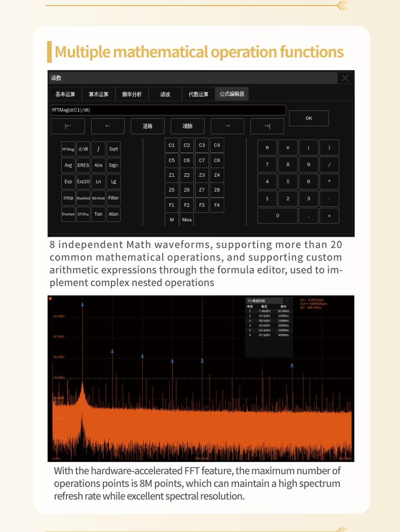Insert the d/dt derivative function
This screenshot has height=532, width=400.
click(x=84, y=149)
